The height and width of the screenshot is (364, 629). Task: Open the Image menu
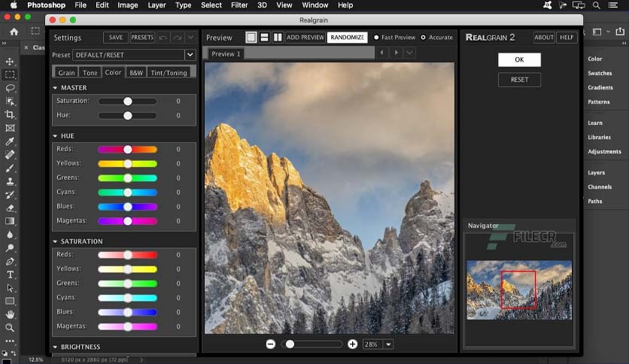[x=128, y=5]
